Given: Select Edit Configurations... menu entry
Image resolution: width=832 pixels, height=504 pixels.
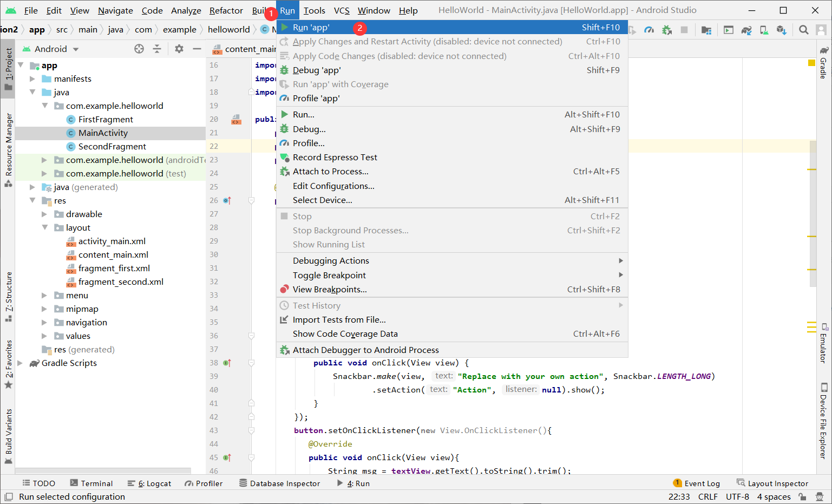Looking at the screenshot, I should (452, 186).
